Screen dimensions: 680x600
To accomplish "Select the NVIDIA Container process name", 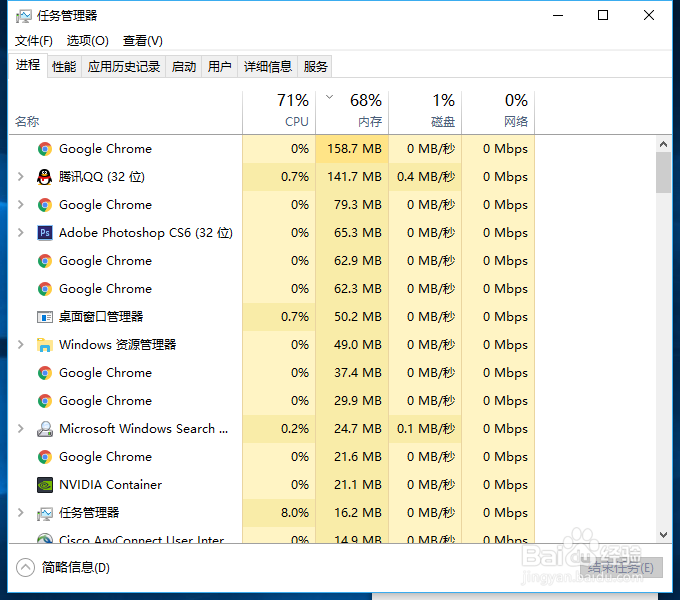I will click(x=111, y=485).
